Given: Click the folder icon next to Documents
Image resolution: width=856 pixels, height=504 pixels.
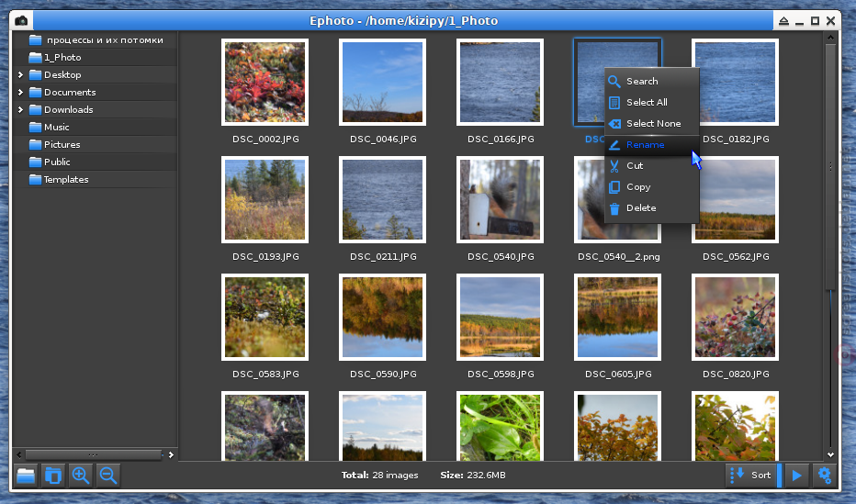Looking at the screenshot, I should click(36, 92).
